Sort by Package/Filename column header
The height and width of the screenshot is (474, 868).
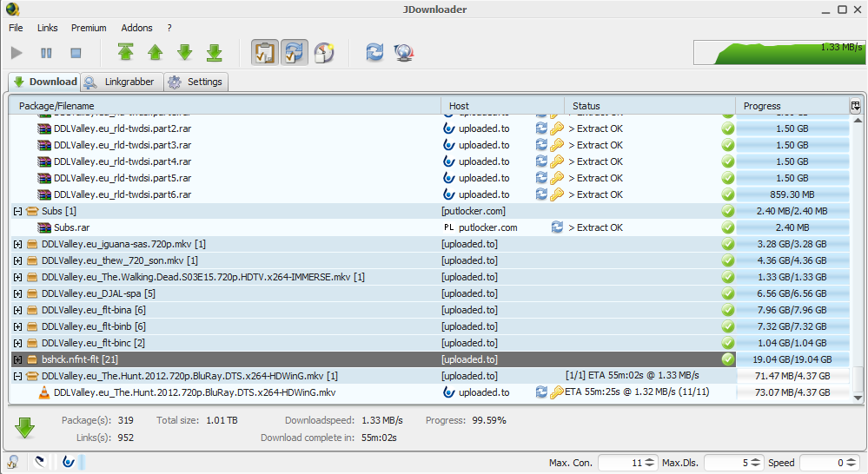coord(225,106)
